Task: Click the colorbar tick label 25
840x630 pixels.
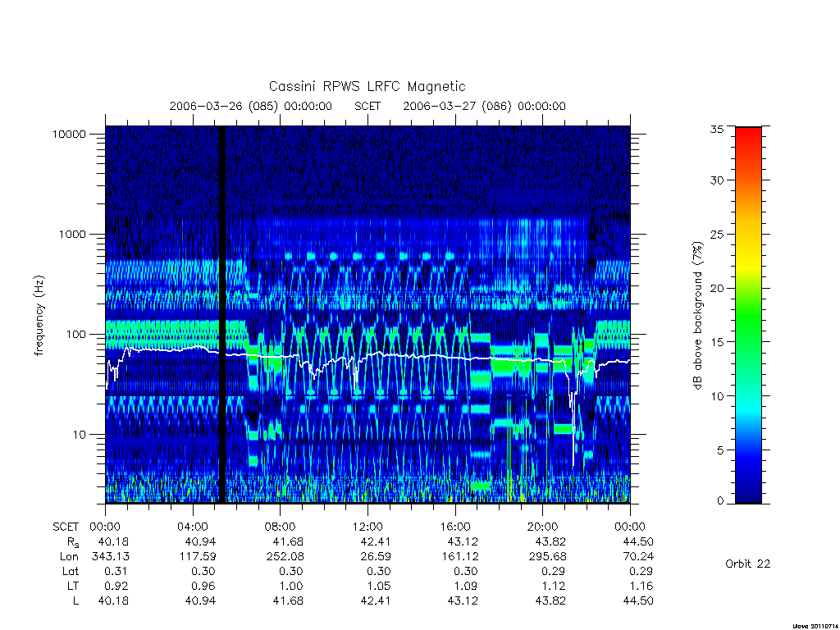Action: [717, 235]
